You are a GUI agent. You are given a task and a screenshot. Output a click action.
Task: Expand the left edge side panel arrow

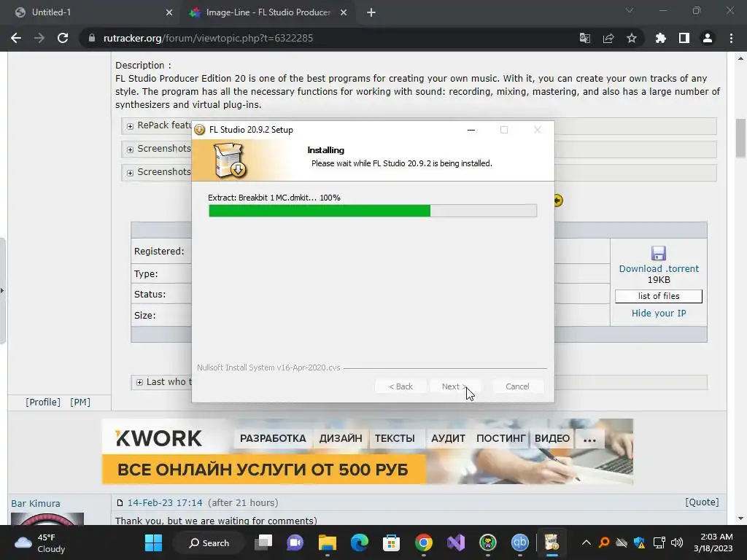tap(2, 290)
